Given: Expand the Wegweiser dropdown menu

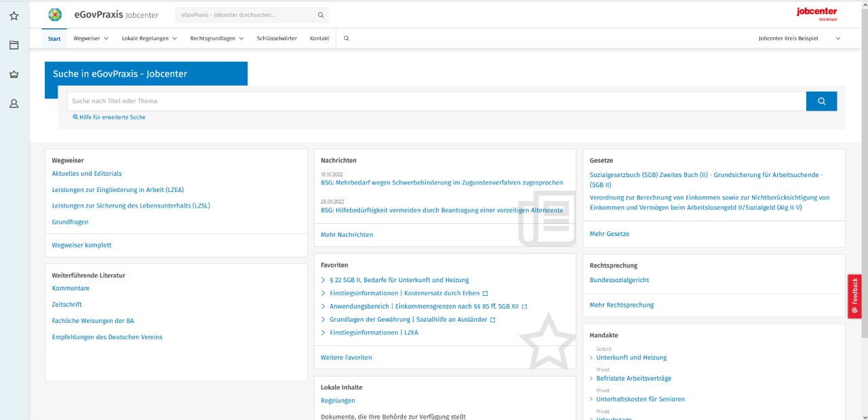Looking at the screenshot, I should click(x=91, y=39).
